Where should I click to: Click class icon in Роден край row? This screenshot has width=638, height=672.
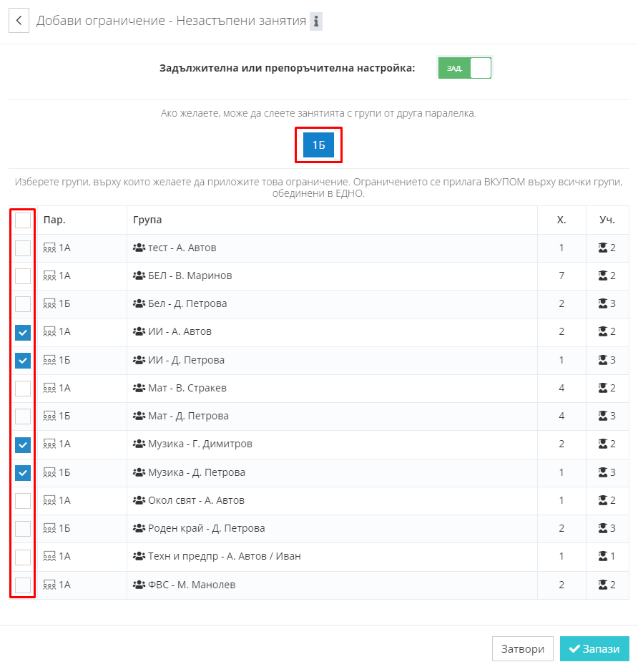49,528
